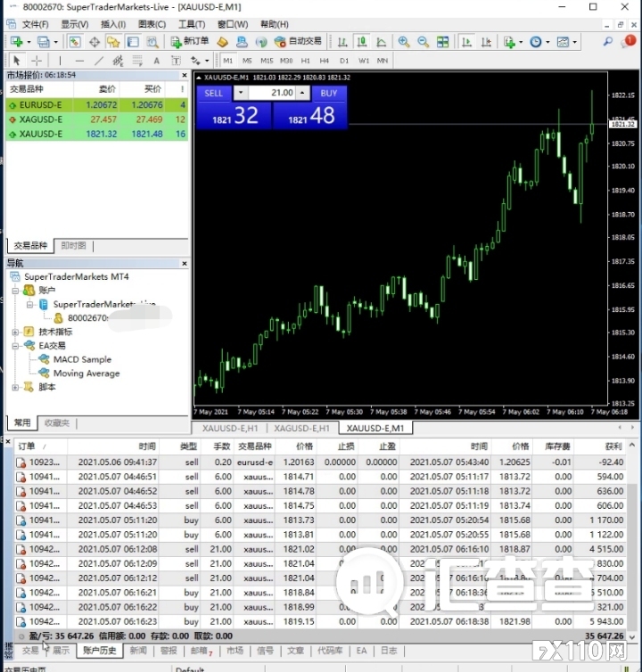Collapse the EA交易 tree node

[x=15, y=346]
